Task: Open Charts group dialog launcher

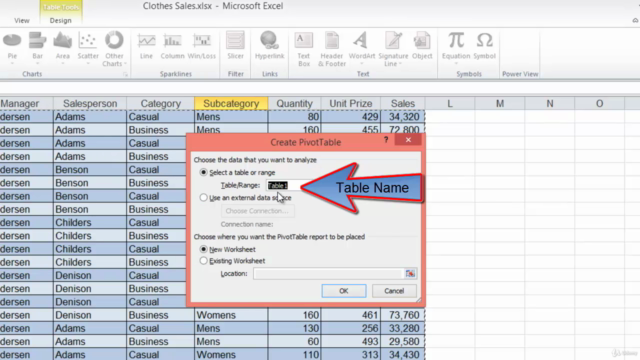Action: click(125, 74)
